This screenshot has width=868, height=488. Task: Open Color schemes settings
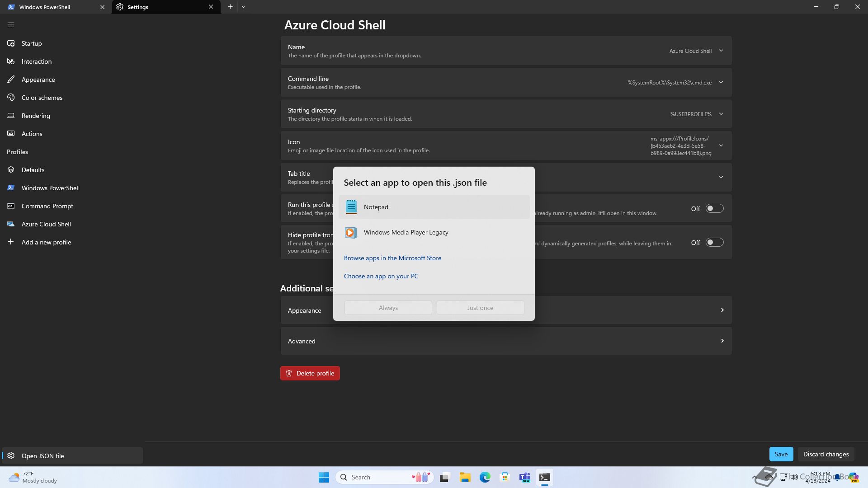[x=71, y=98]
